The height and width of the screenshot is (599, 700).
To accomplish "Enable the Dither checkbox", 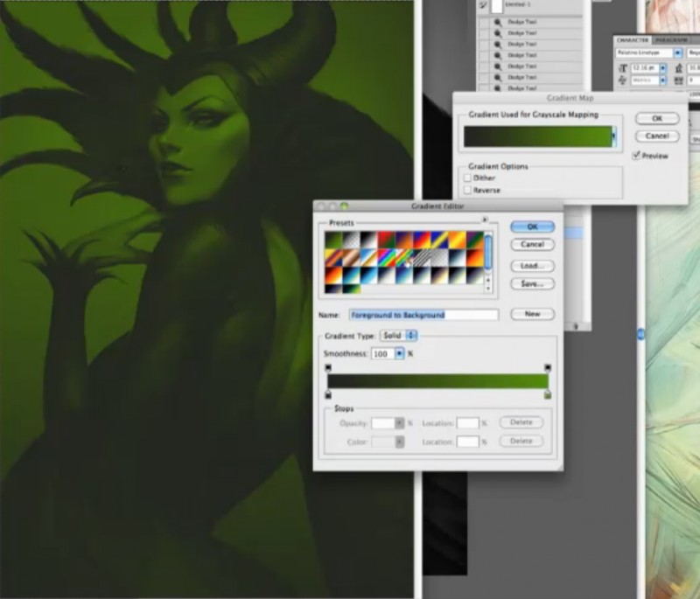I will tap(467, 178).
